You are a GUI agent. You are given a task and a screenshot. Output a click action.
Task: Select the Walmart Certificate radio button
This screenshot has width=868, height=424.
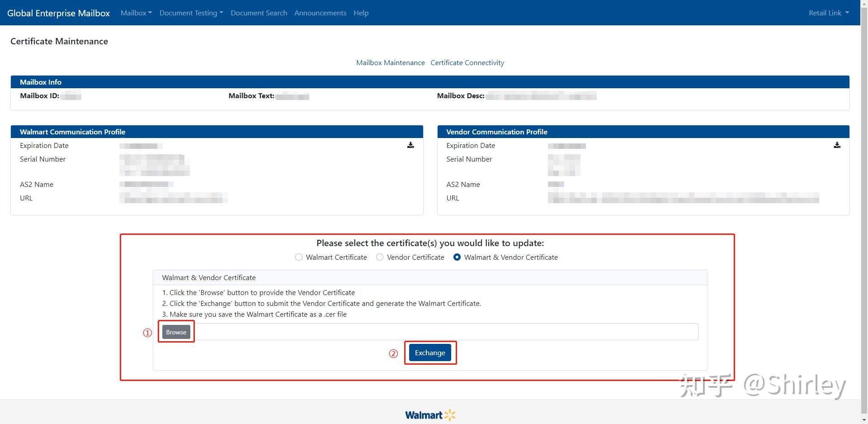pos(299,257)
